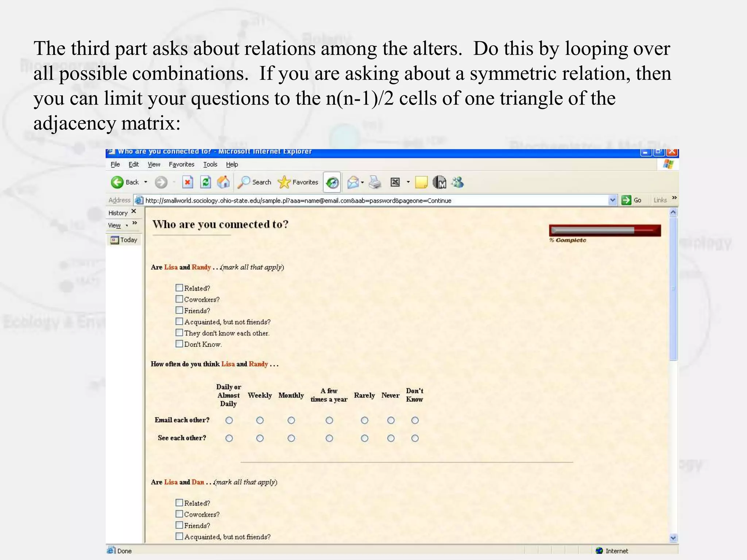The height and width of the screenshot is (560, 747).
Task: Select Monthly for See each other
Action: tap(291, 438)
